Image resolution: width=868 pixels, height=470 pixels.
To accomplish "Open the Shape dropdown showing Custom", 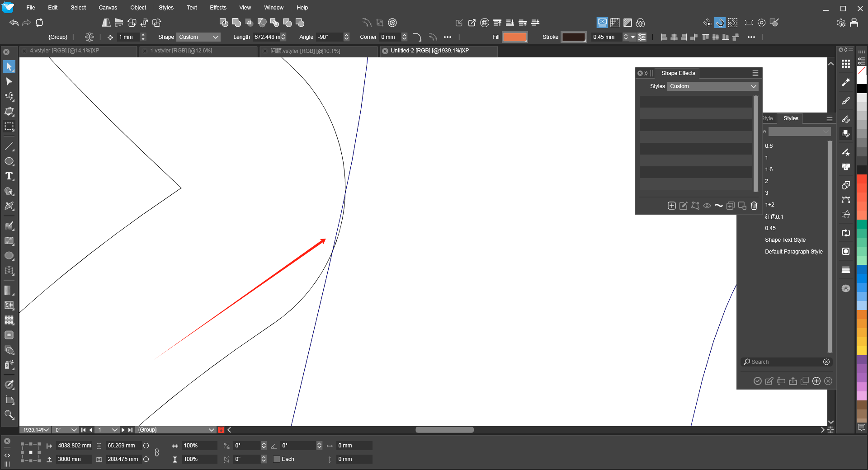I will tap(198, 37).
